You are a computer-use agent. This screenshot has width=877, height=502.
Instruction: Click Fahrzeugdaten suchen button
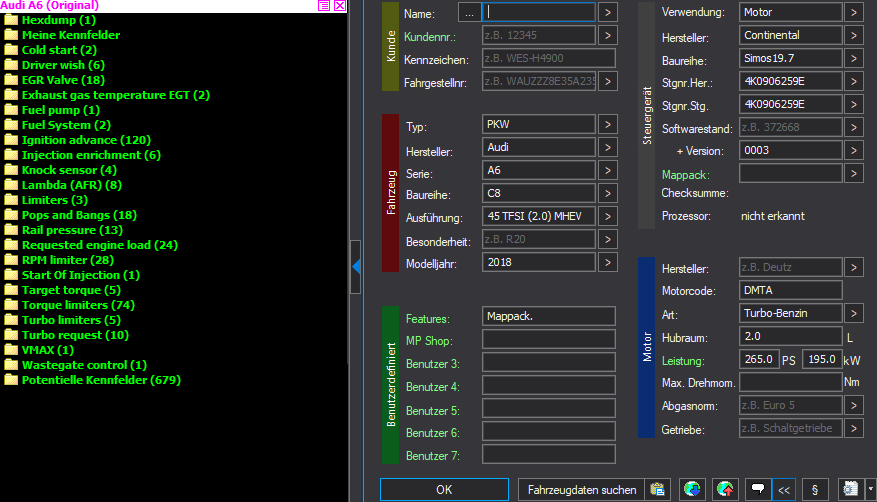(x=582, y=490)
